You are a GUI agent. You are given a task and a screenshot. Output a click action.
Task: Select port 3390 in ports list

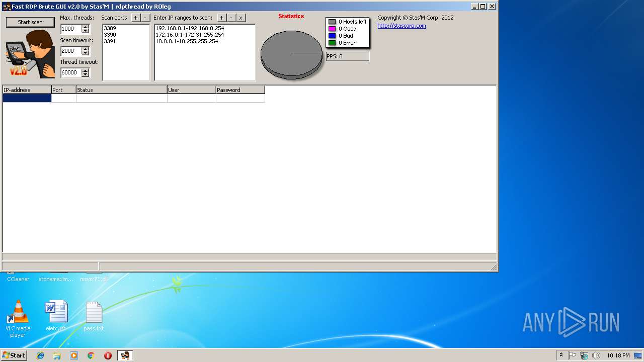pyautogui.click(x=110, y=35)
